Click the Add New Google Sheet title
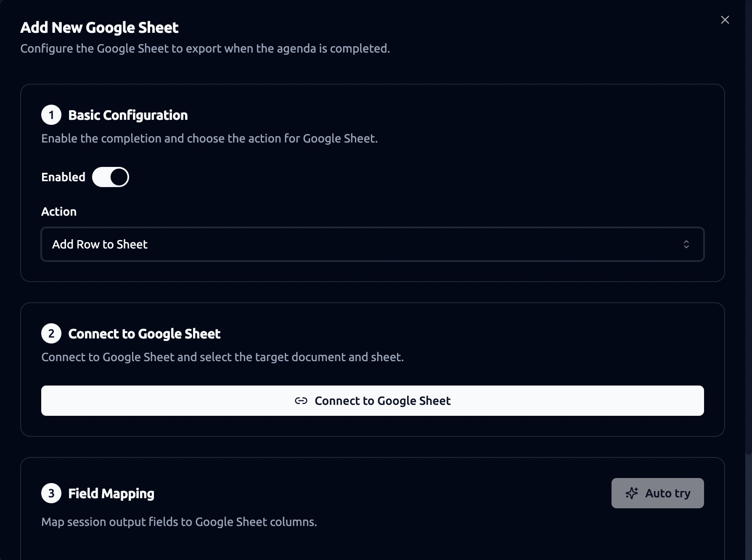 coord(99,28)
